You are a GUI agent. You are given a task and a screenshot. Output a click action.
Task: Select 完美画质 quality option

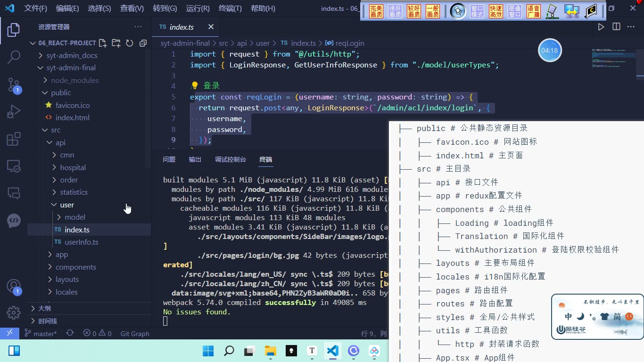pyautogui.click(x=376, y=11)
